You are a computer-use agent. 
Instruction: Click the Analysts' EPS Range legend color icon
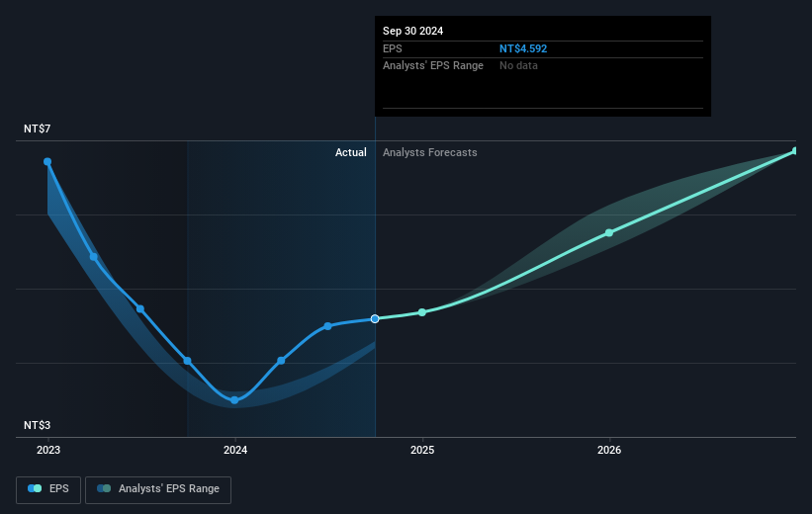(x=104, y=488)
